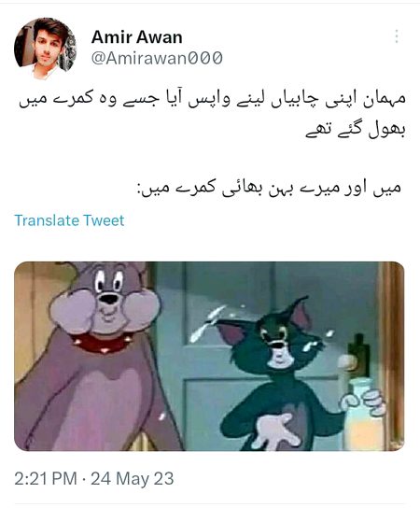Visit the @Amirawan000 handle

pos(157,58)
